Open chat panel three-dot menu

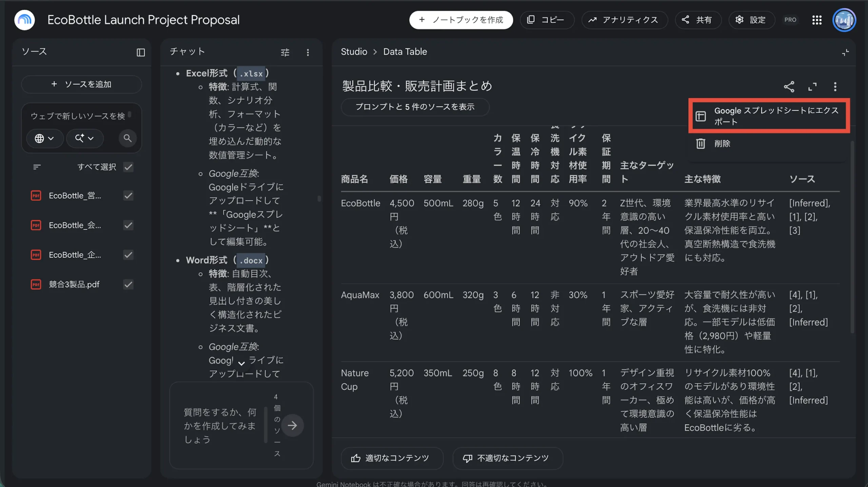308,52
